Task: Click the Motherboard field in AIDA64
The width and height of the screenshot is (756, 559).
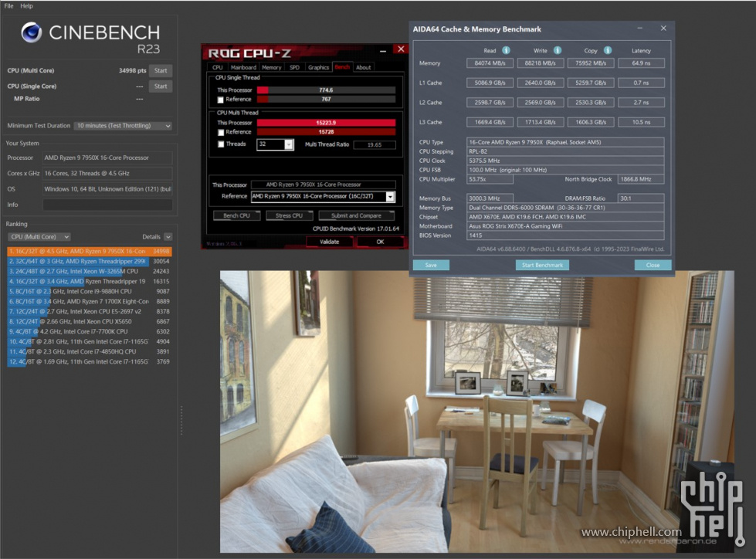Action: coord(565,226)
